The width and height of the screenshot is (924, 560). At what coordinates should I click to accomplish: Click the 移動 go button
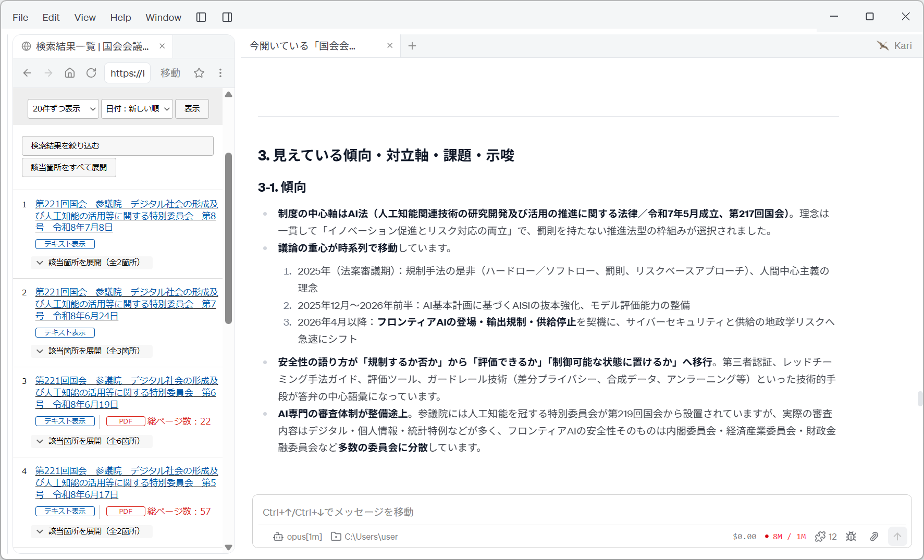coord(170,73)
